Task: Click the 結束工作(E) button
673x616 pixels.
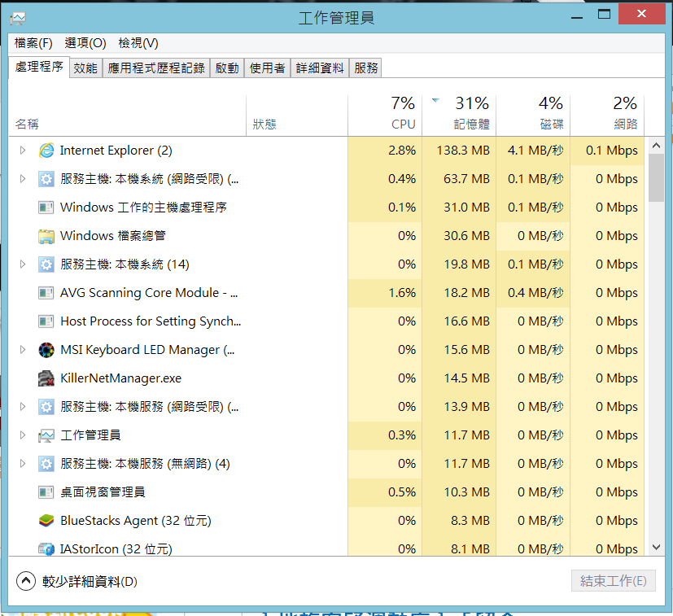Action: click(x=613, y=581)
